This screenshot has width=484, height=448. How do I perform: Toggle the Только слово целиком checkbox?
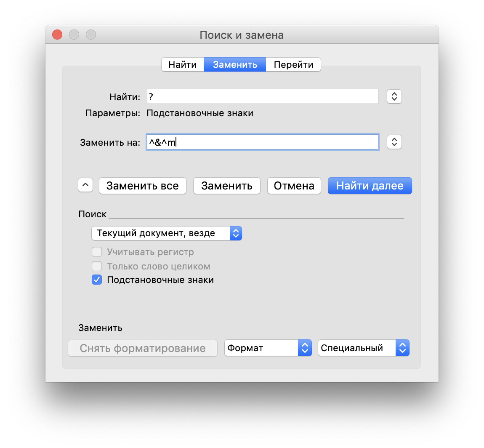[x=97, y=266]
